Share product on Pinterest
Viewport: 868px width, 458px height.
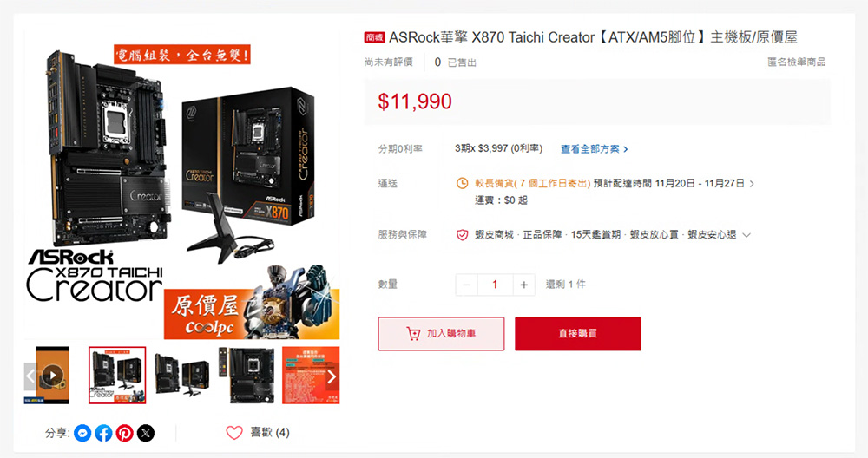124,433
